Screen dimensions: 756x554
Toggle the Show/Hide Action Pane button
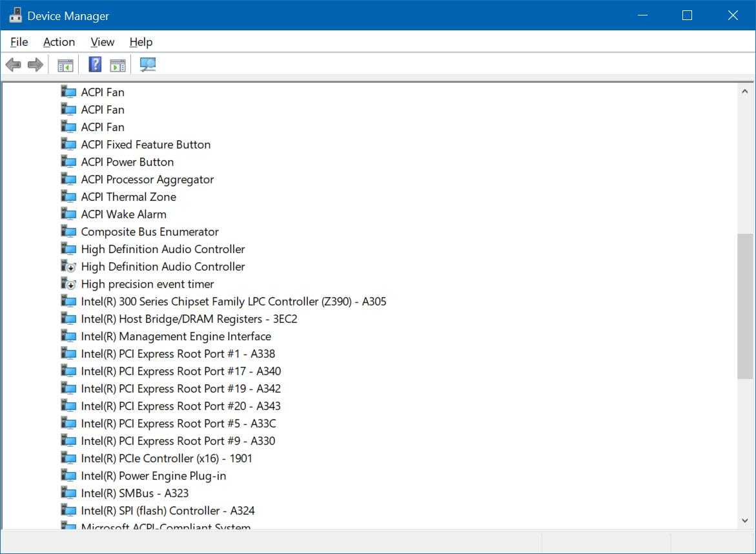pos(117,65)
